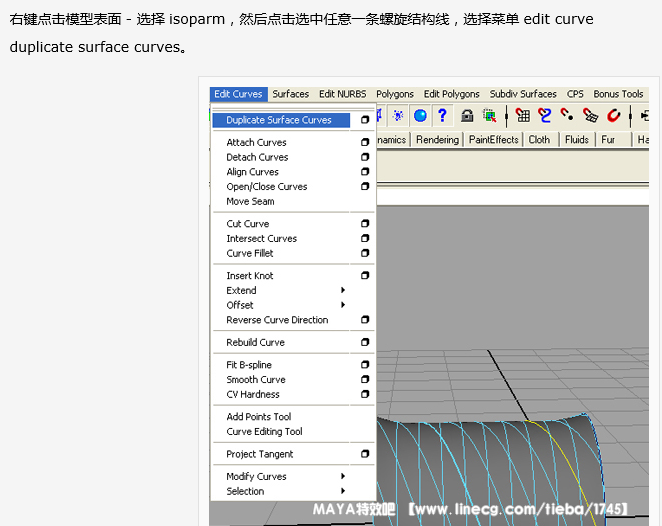The width and height of the screenshot is (662, 526).
Task: Click the blue sphere selection mask icon
Action: click(x=420, y=115)
